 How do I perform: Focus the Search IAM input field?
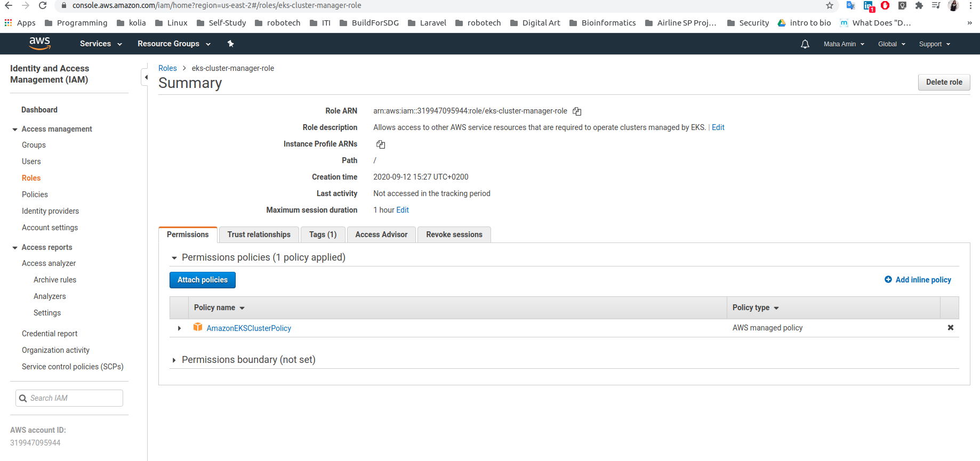[x=69, y=398]
